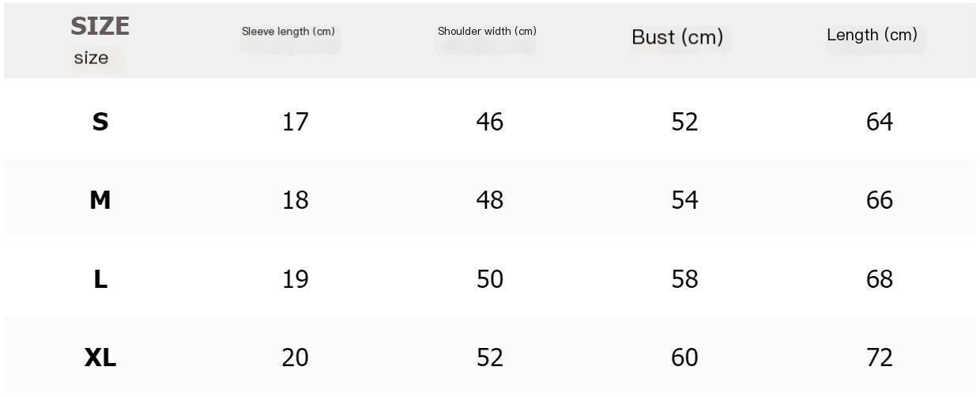This screenshot has width=980, height=397.
Task: Click length value 66 for size M
Action: (880, 200)
